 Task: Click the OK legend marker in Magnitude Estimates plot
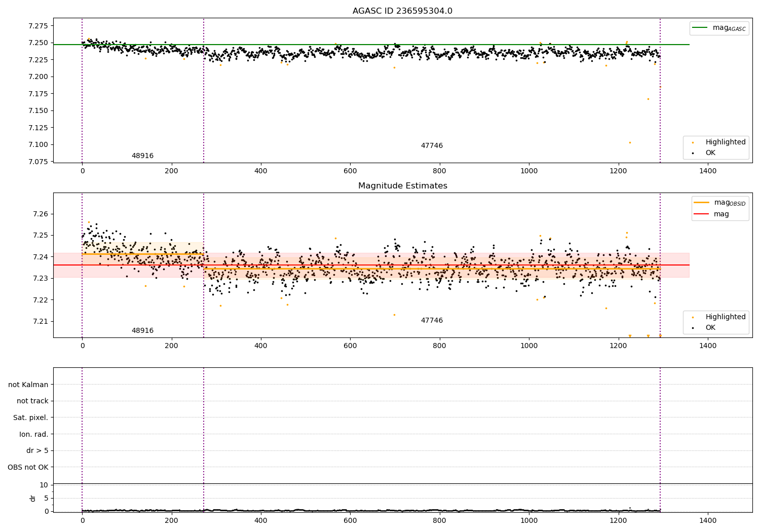693,328
